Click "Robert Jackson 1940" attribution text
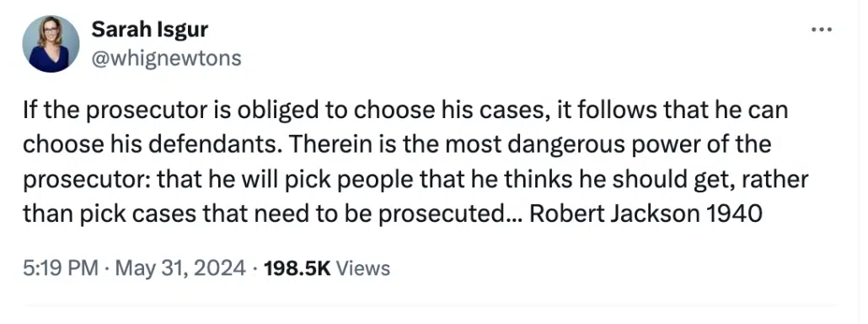This screenshot has height=324, width=868. 646,213
